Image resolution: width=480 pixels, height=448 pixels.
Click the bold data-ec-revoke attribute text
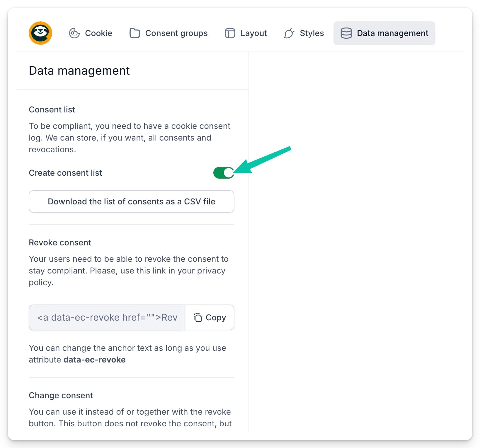94,360
